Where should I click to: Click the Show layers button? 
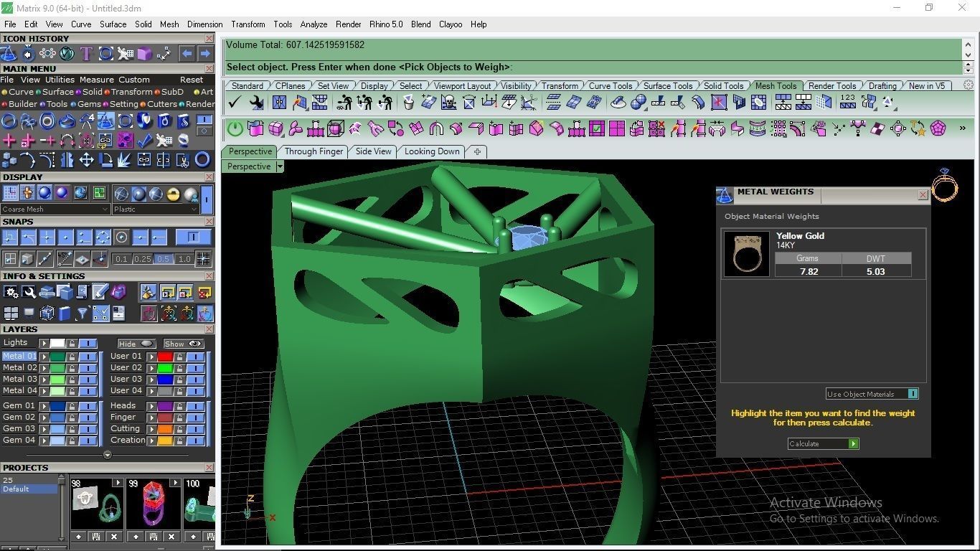(x=184, y=344)
